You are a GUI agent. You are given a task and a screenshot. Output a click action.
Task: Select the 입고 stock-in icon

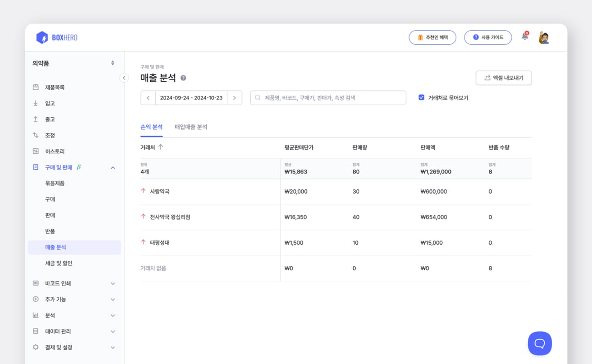coord(35,103)
